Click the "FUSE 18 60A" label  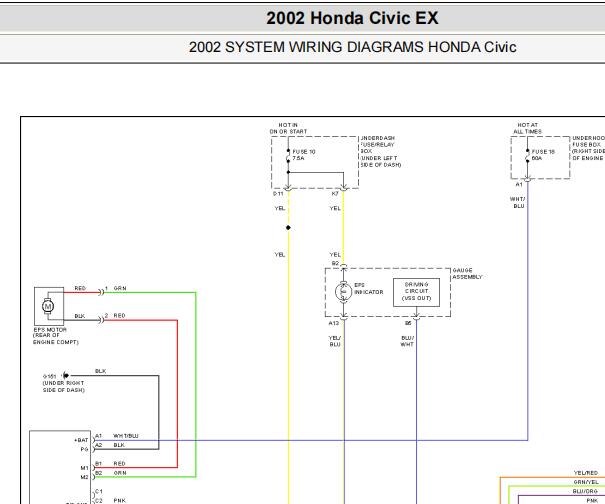point(543,155)
